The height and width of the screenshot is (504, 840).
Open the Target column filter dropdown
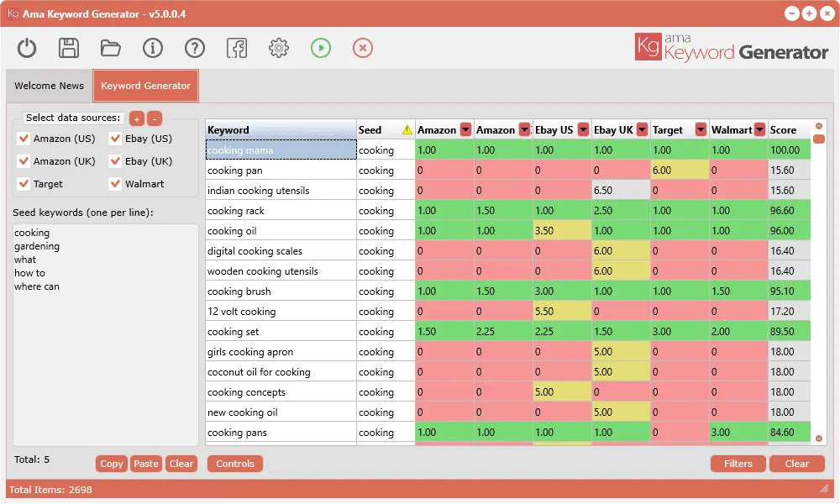click(701, 129)
